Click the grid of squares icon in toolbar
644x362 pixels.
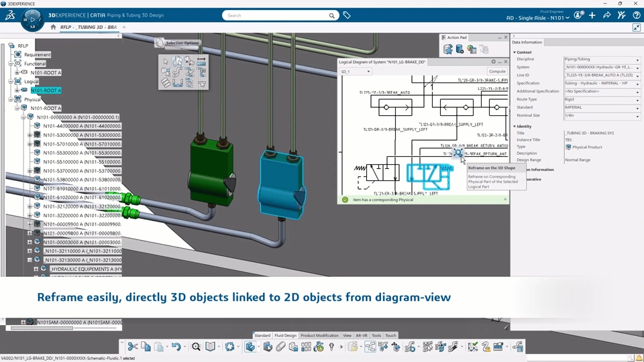click(306, 347)
